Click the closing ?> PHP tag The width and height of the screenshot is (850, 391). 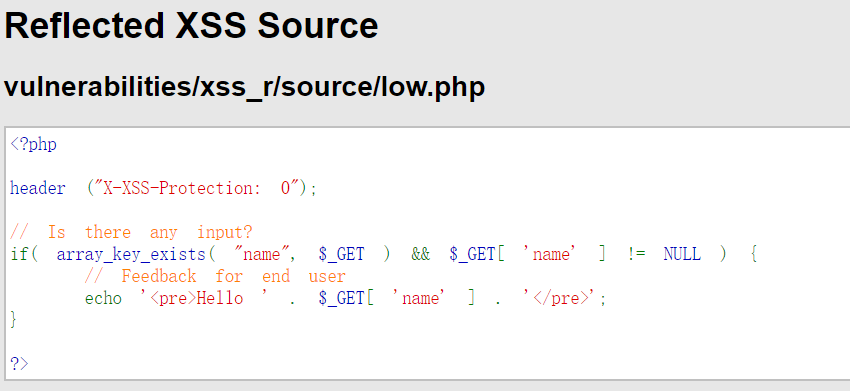[x=20, y=363]
